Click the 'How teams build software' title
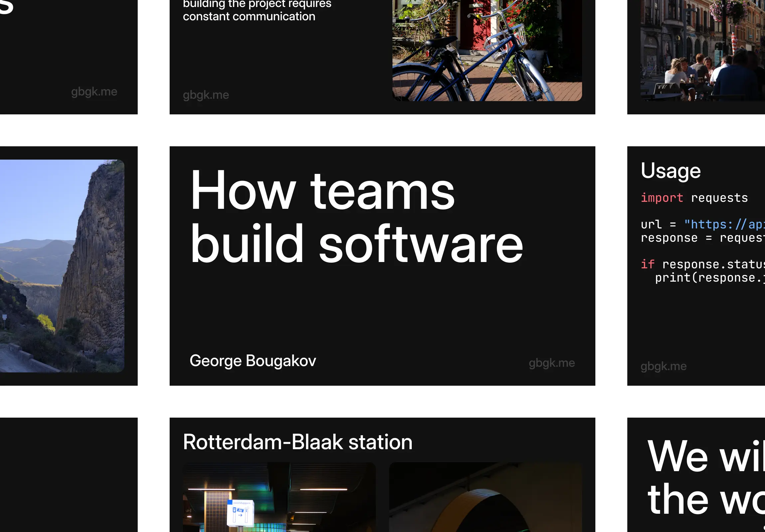The height and width of the screenshot is (532, 765). (x=356, y=216)
